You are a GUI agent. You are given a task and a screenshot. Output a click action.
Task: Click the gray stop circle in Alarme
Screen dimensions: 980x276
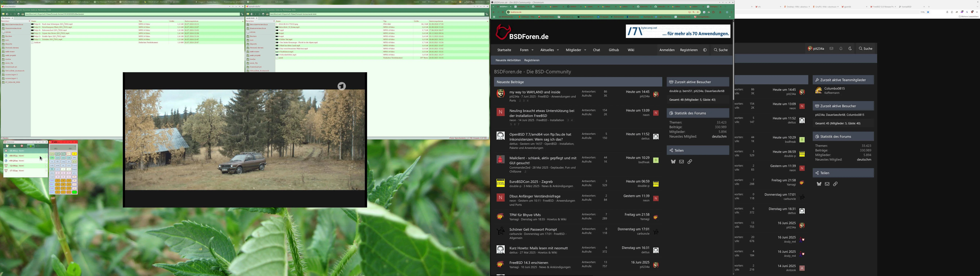(x=38, y=146)
